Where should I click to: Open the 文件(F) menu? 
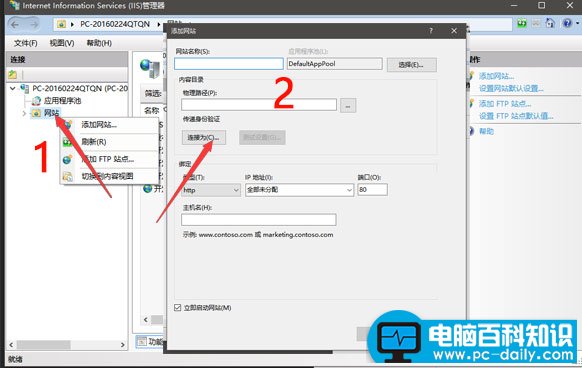tap(26, 43)
